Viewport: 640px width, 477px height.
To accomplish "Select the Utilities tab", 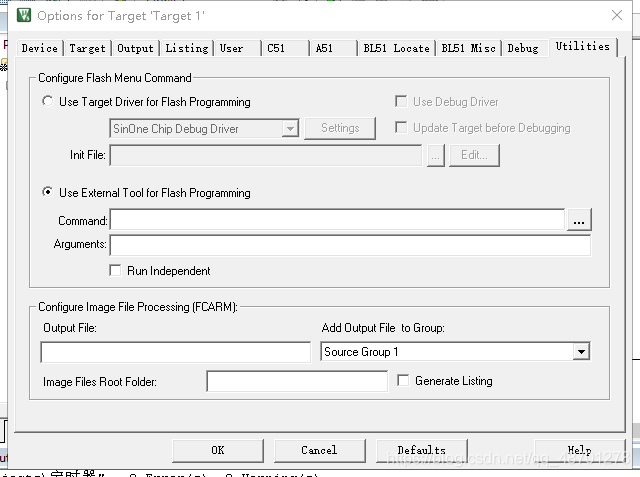I will [583, 47].
